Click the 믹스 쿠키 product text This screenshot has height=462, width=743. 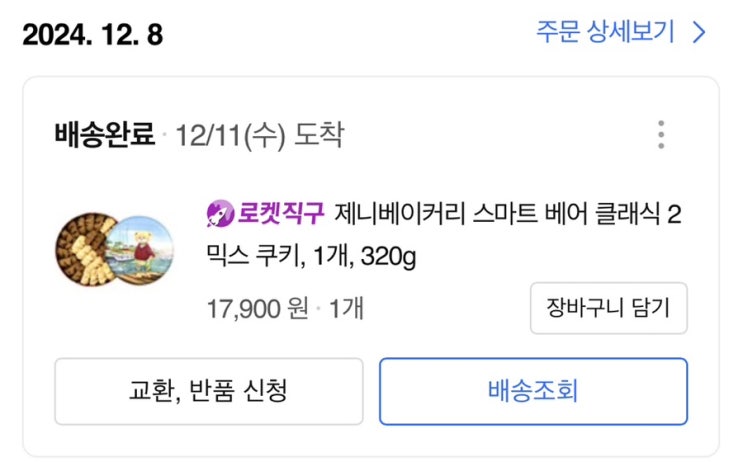coord(253,258)
